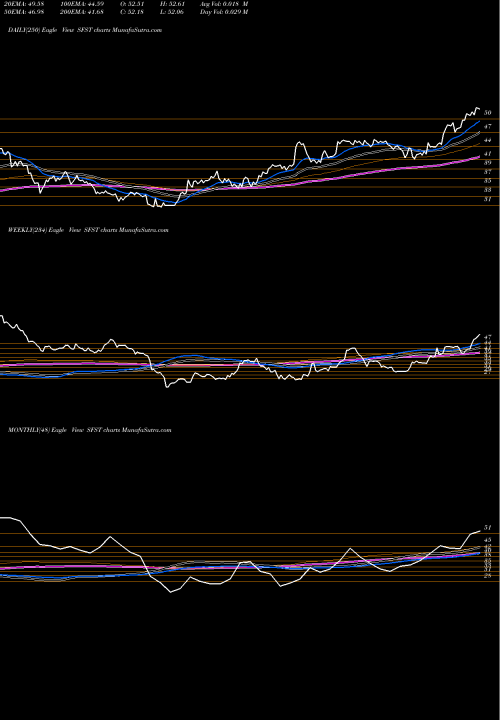Click the MONTHLY(48) Eagle View chart title
Screen dimensions: 500x720
pyautogui.click(x=90, y=430)
